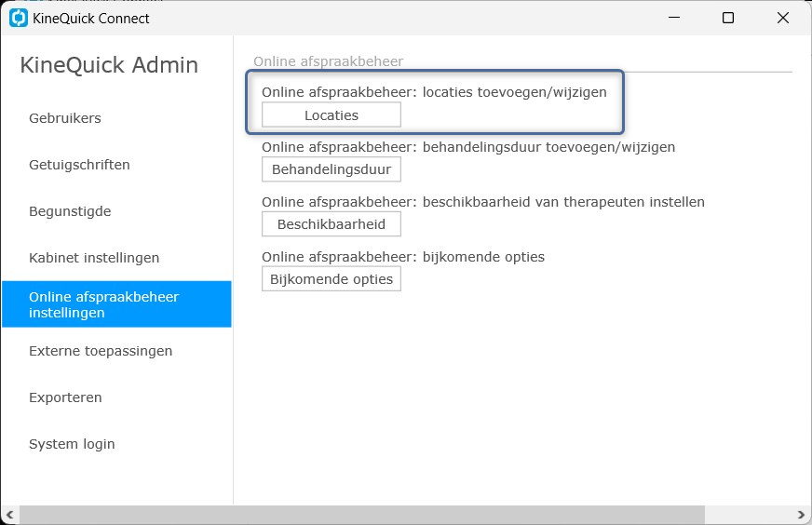Screen dimensions: 812x525
Task: Click the Beschikbaarheid button
Action: point(332,224)
